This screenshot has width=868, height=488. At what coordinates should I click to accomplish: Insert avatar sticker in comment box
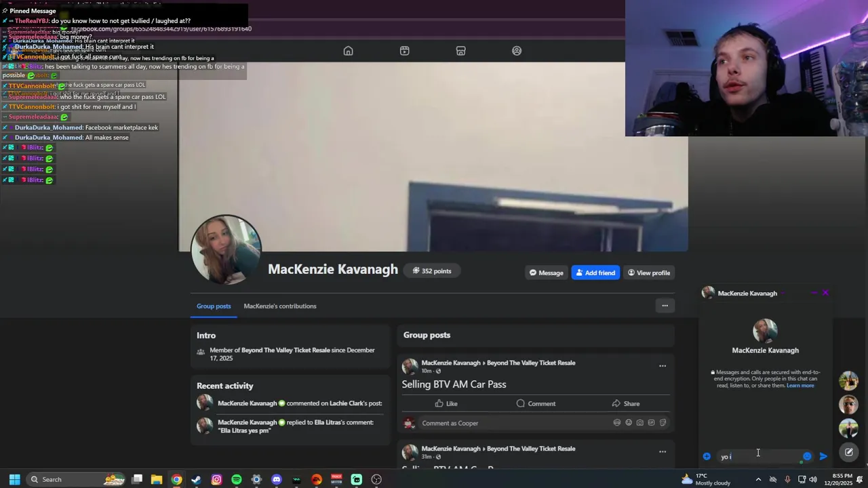[616, 423]
